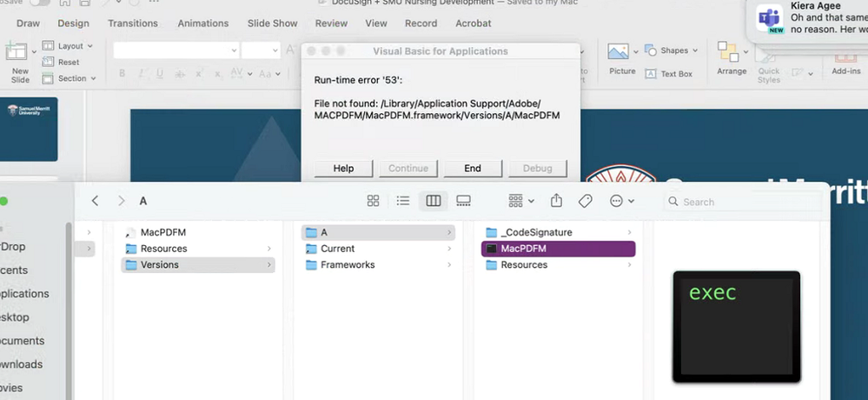The width and height of the screenshot is (868, 400).
Task: Open the font name combo box
Action: click(x=176, y=50)
